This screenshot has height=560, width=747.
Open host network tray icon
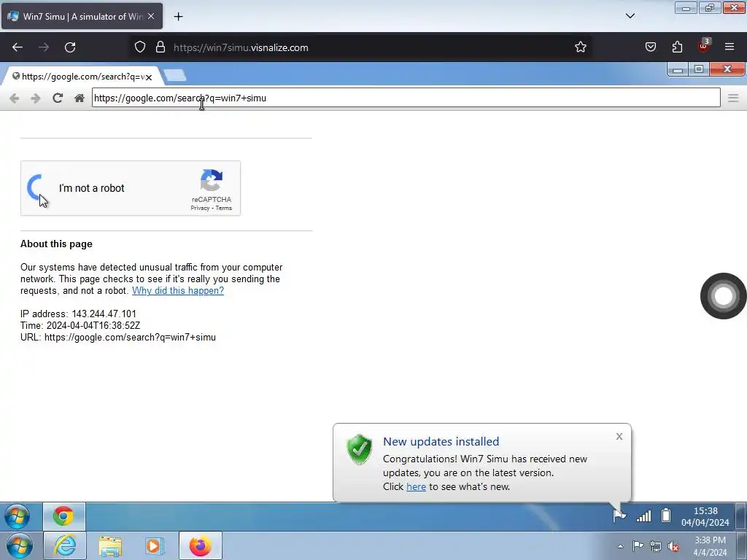[656, 546]
